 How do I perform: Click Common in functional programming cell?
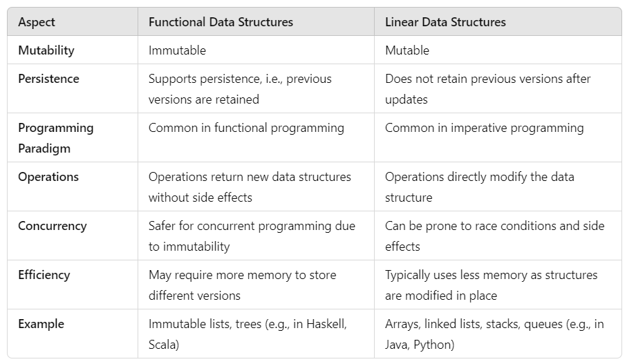point(246,128)
